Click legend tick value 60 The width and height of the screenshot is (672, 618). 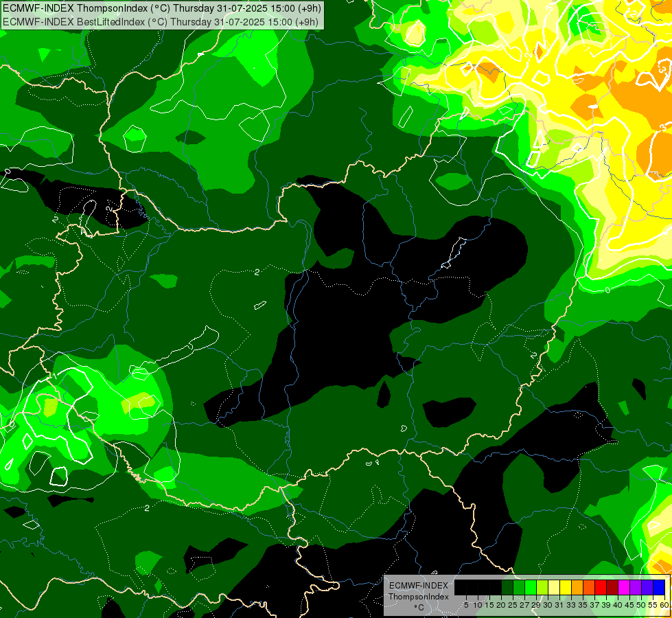(x=664, y=605)
